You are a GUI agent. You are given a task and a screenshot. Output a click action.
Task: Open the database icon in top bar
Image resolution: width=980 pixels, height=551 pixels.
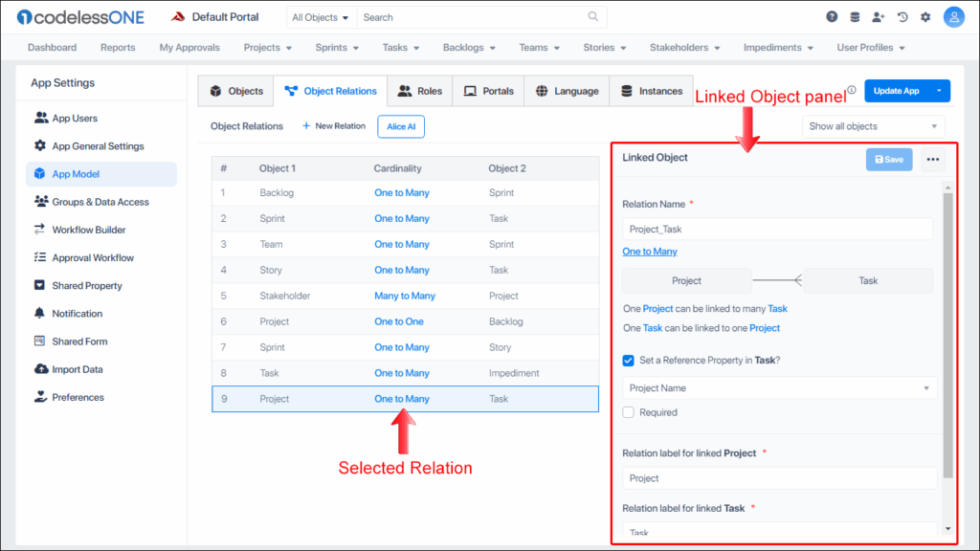tap(855, 17)
